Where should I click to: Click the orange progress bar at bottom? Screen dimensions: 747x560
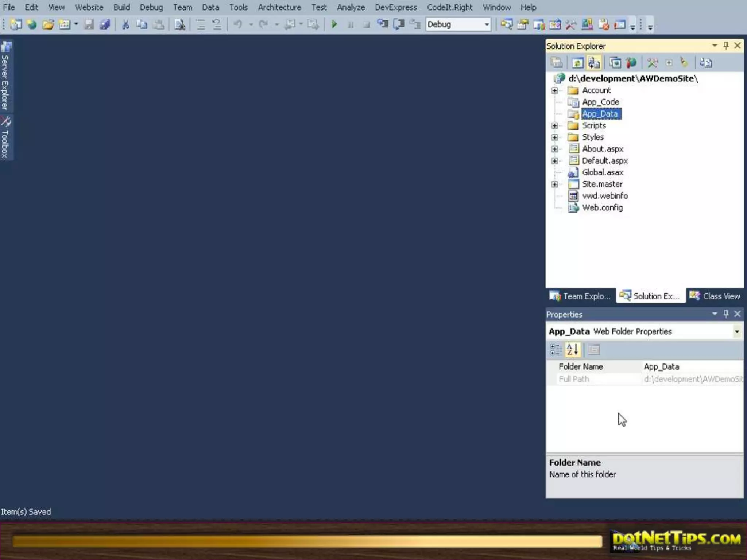click(306, 541)
